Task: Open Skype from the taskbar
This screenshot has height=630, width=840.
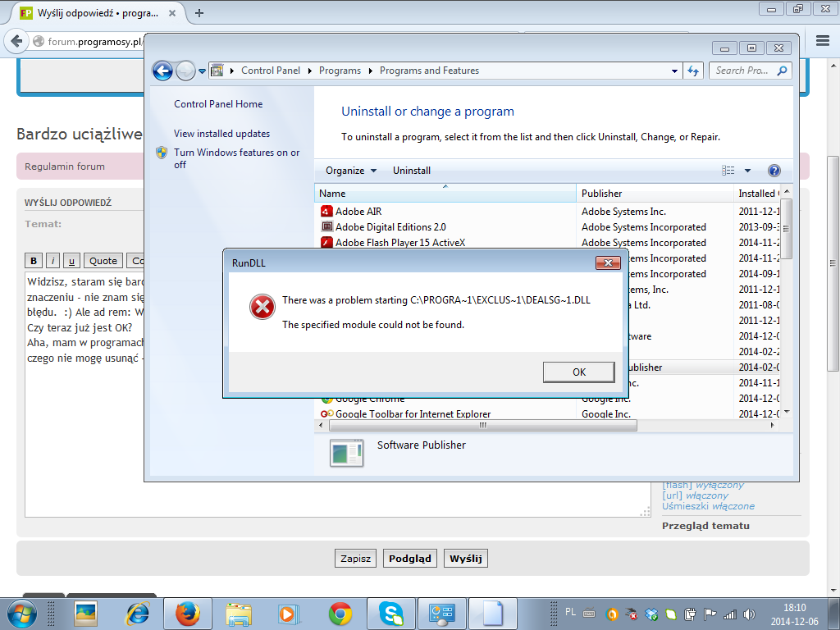Action: 391,613
